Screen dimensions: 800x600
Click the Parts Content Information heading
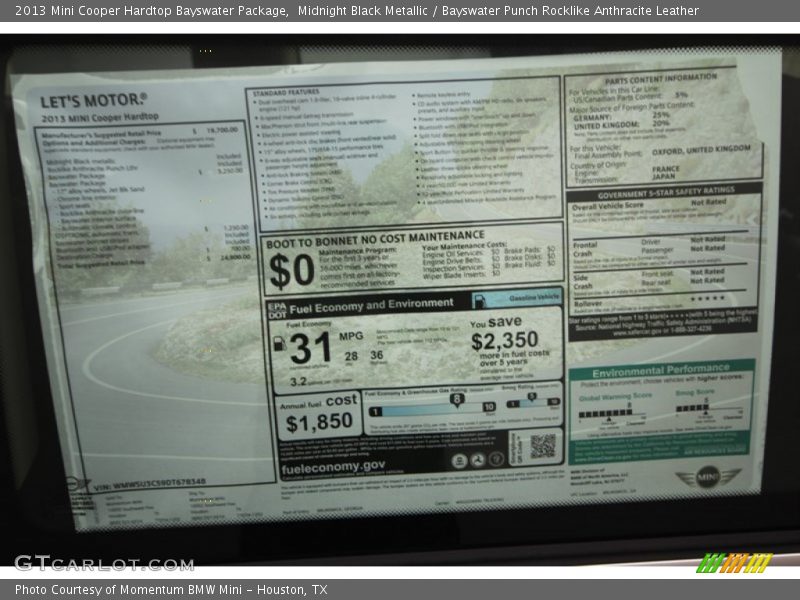tap(660, 77)
